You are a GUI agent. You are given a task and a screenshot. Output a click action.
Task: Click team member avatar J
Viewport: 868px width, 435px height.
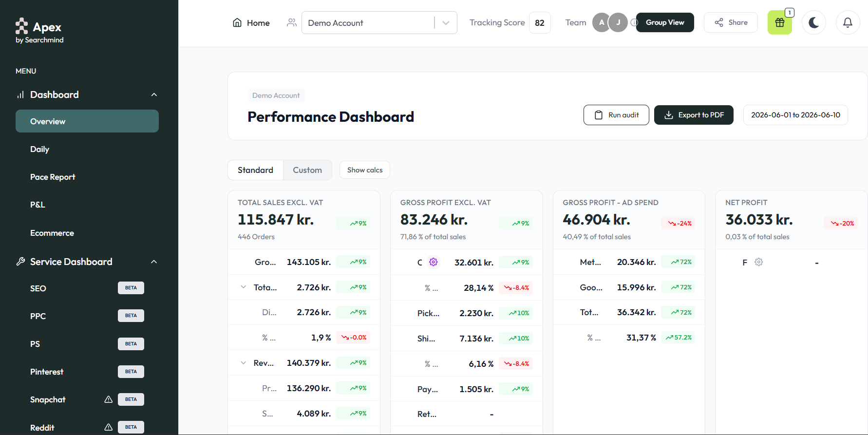[x=618, y=22]
